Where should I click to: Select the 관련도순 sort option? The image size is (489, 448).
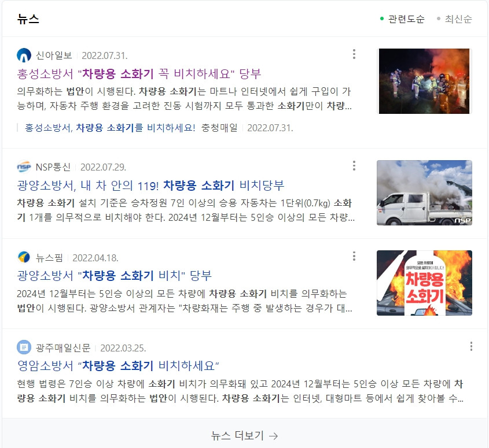tap(402, 19)
